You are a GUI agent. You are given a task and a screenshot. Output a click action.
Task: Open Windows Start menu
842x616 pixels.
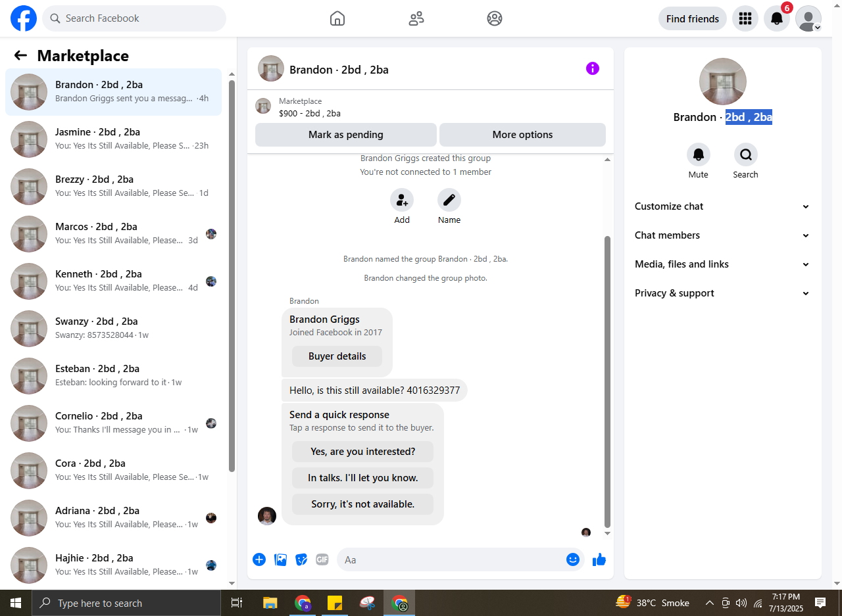click(x=16, y=603)
